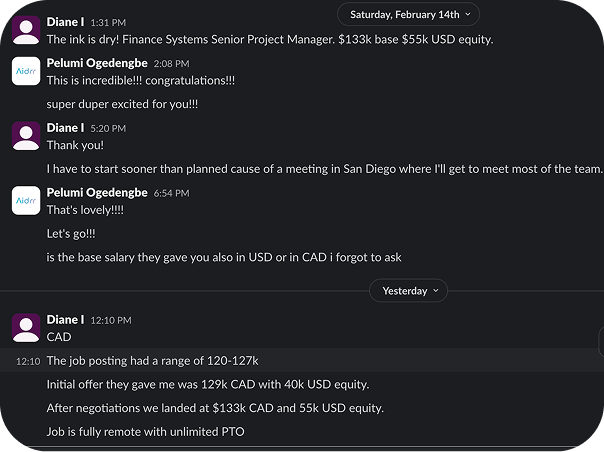The height and width of the screenshot is (452, 604).
Task: Select the Job is fully remote message
Action: pyautogui.click(x=146, y=432)
